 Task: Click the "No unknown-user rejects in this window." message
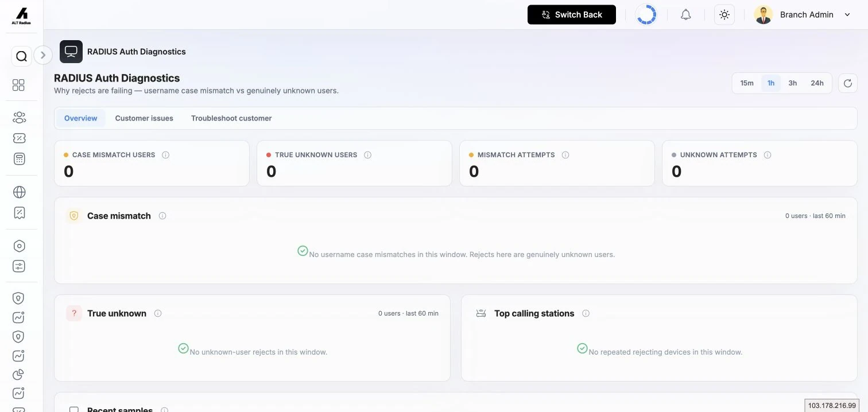[x=258, y=352]
